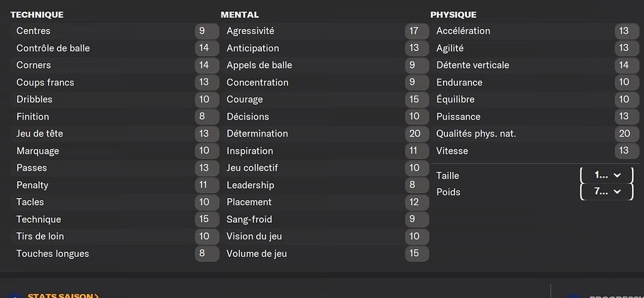Viewport: 644px width, 298px height.
Task: Select the Détermination value 20
Action: point(416,134)
